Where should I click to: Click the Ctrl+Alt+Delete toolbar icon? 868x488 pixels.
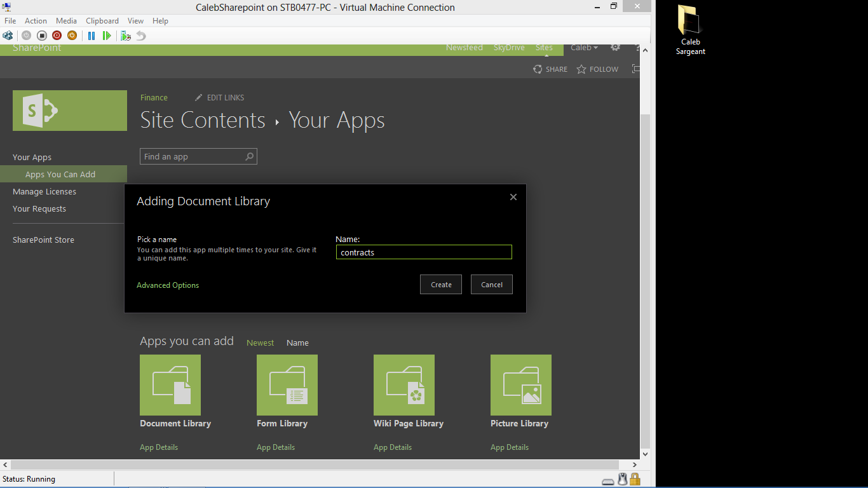(8, 36)
